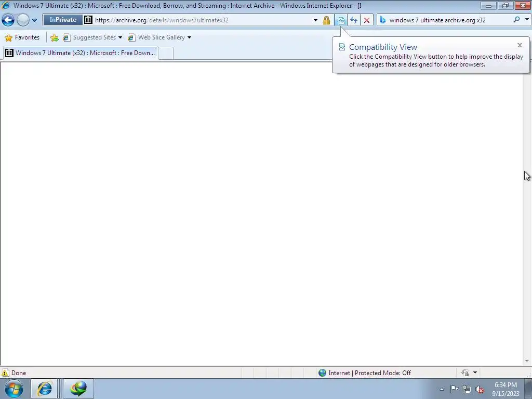The height and width of the screenshot is (399, 532).
Task: Click the network tray icon
Action: tap(467, 390)
